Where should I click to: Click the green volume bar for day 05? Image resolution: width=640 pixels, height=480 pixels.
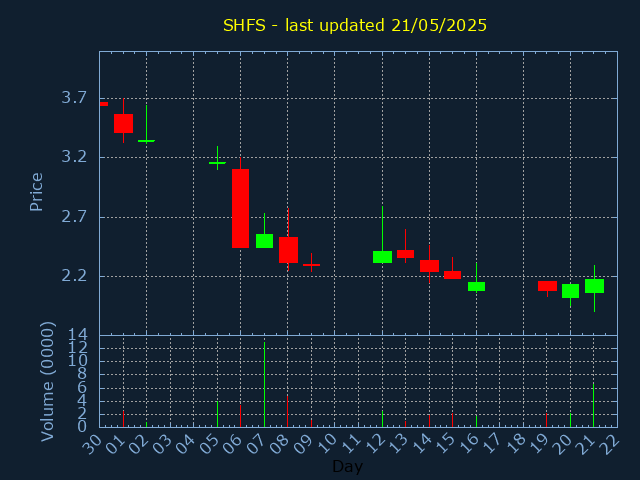(x=217, y=414)
